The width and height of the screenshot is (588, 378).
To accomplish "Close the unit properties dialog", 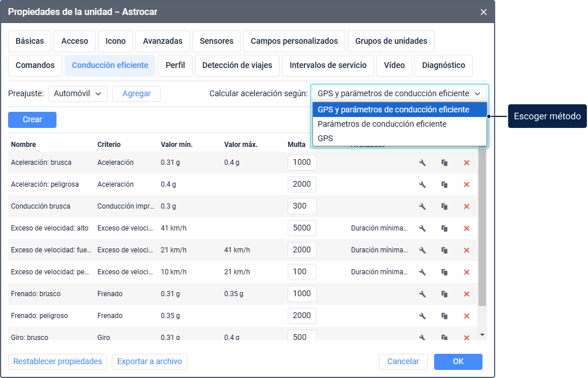I will click(484, 12).
